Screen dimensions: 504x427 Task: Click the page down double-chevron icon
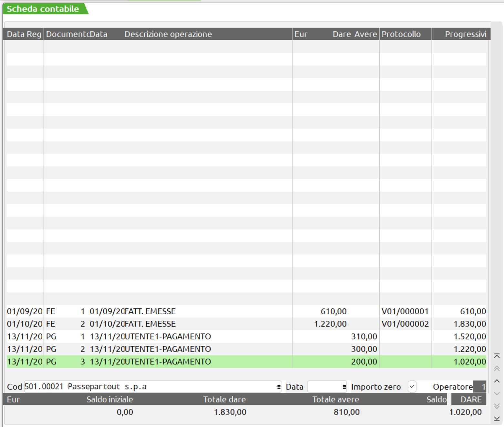coord(497,406)
